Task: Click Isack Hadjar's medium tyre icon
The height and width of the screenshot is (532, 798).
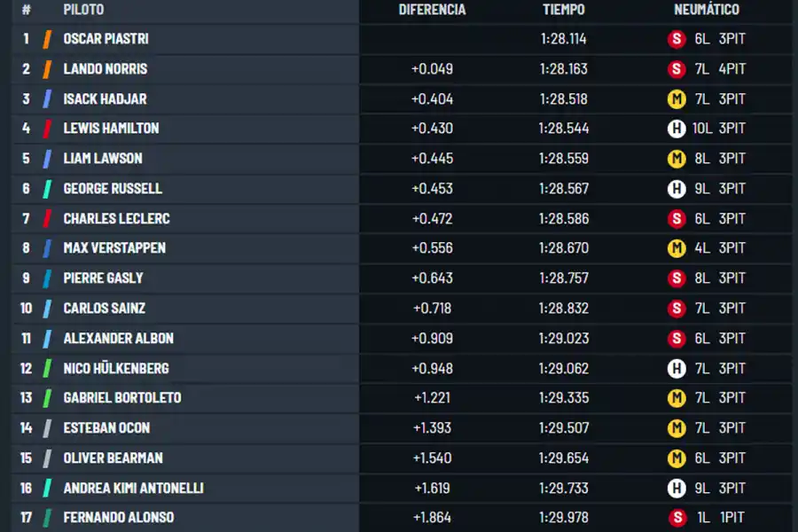Action: [x=677, y=98]
